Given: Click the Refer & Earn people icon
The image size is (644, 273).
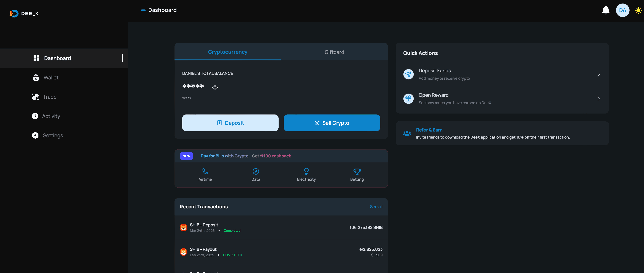Looking at the screenshot, I should coord(407,133).
